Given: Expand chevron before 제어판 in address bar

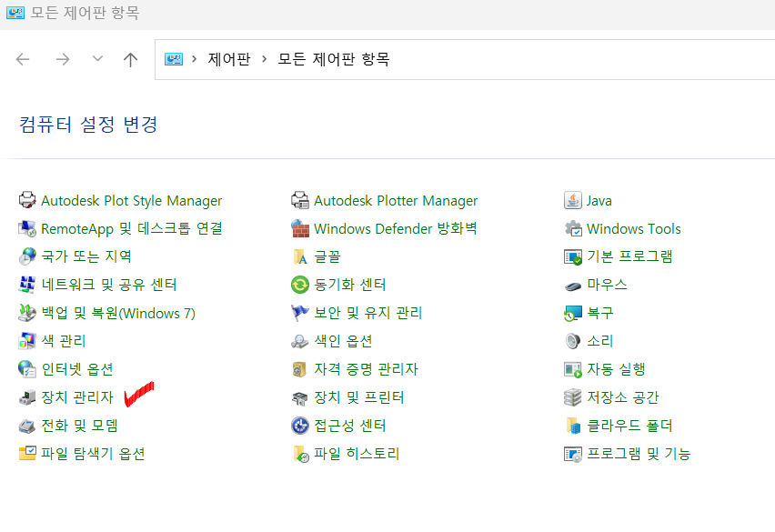Looking at the screenshot, I should [x=195, y=59].
